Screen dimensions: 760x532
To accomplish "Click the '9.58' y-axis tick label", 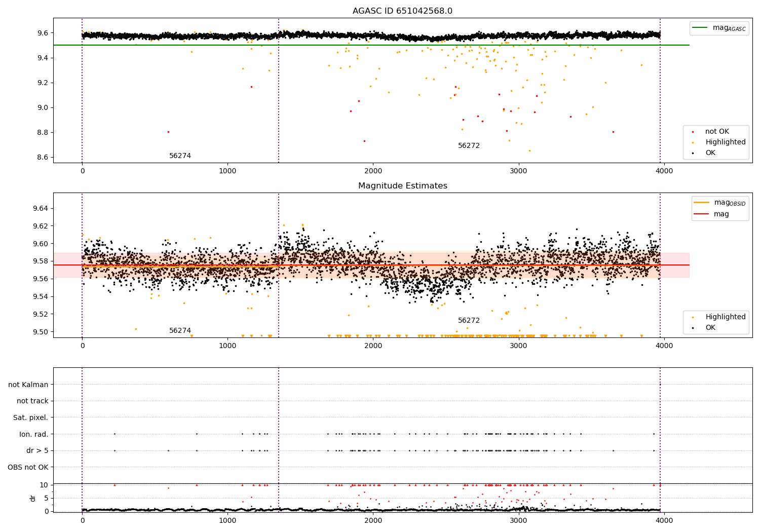I will click(40, 261).
